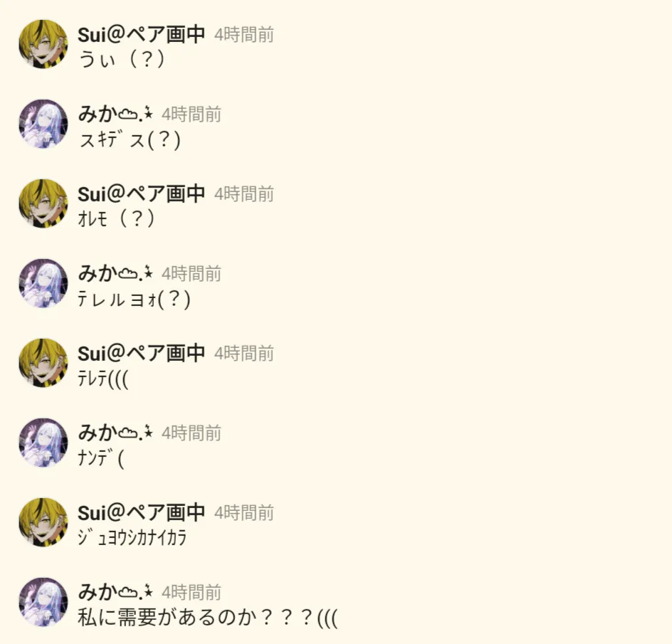Open Sui@ペア画中 username above オレモ(?)

[x=141, y=194]
